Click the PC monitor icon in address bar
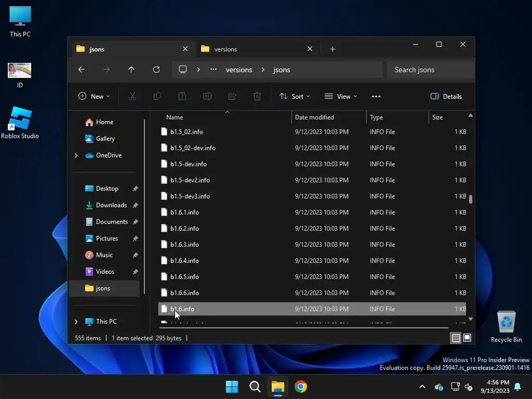 (x=183, y=70)
